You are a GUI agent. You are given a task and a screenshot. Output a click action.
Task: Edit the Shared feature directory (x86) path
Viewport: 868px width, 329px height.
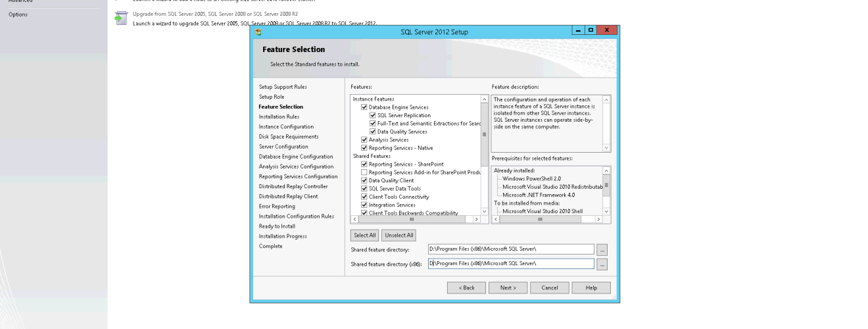click(511, 264)
